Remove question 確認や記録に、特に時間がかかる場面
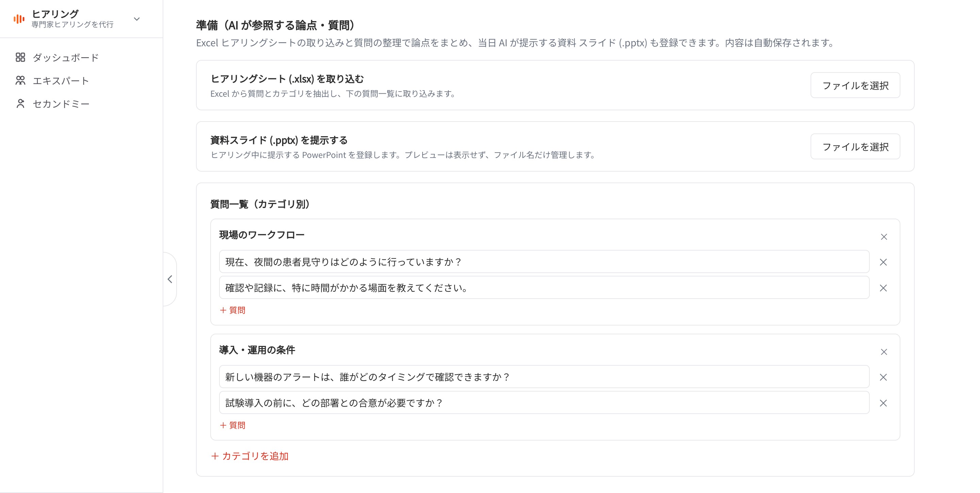This screenshot has width=980, height=493. [x=883, y=288]
